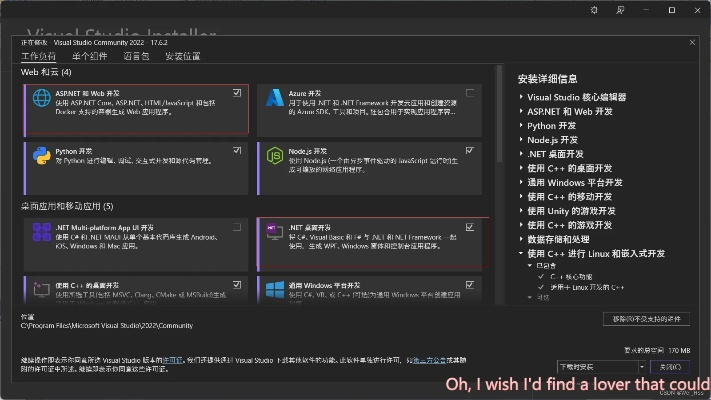Toggle the 通用 Windows 平台开发 checkbox

click(x=470, y=284)
